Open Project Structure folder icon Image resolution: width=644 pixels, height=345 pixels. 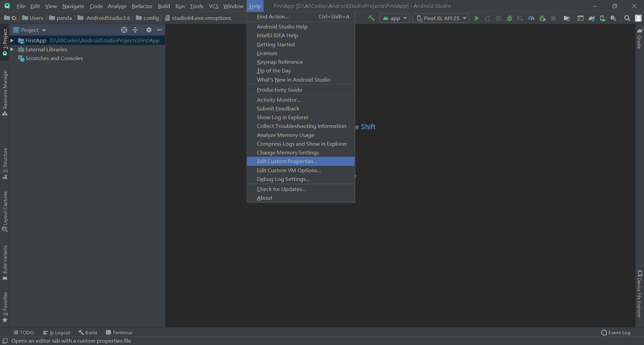(567, 18)
